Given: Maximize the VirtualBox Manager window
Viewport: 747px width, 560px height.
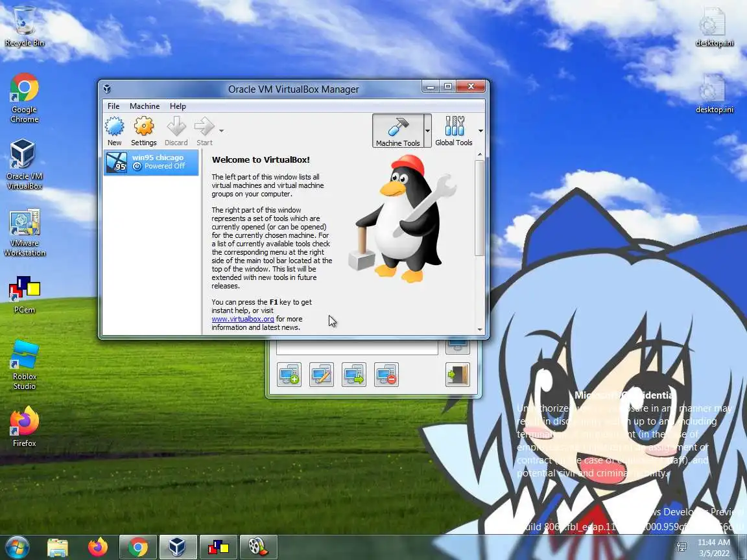Looking at the screenshot, I should tap(448, 87).
